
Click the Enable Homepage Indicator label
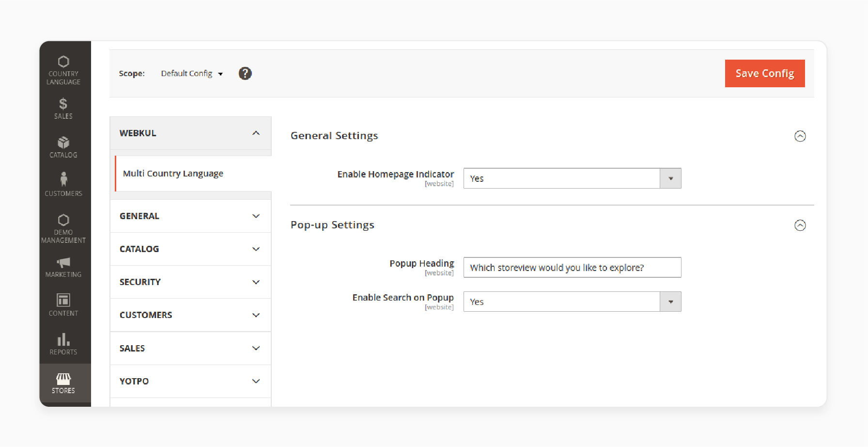pyautogui.click(x=396, y=174)
